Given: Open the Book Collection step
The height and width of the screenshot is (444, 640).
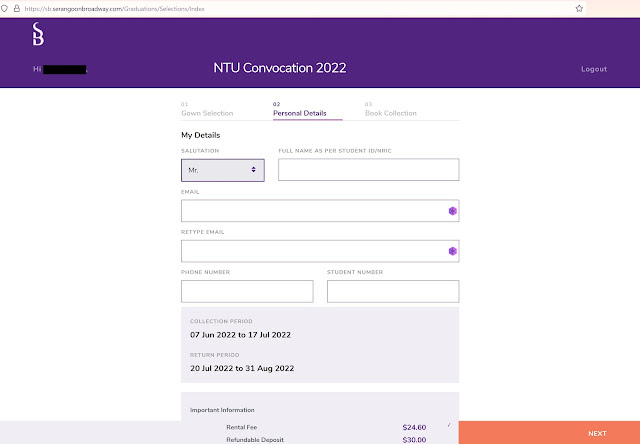Looking at the screenshot, I should 391,110.
